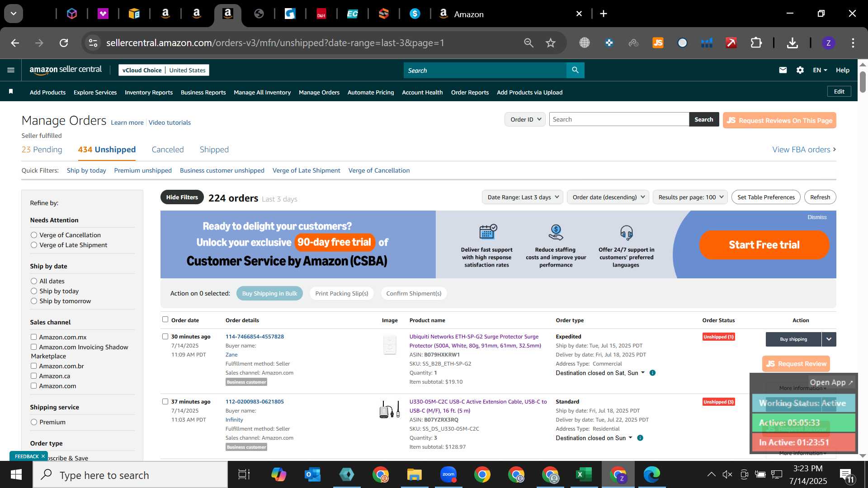Image resolution: width=868 pixels, height=488 pixels.
Task: Open the Chrome profile avatar Z
Action: (x=828, y=43)
